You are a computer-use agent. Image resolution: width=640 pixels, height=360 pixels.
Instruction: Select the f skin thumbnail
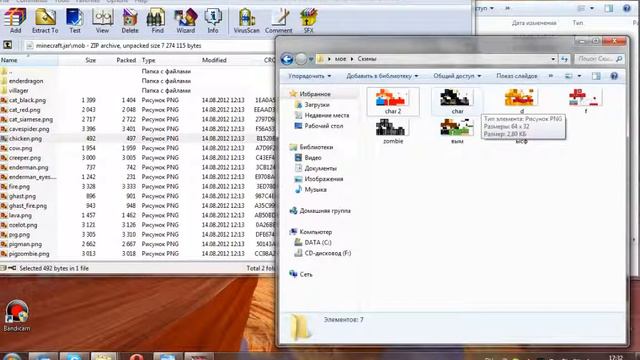585,101
